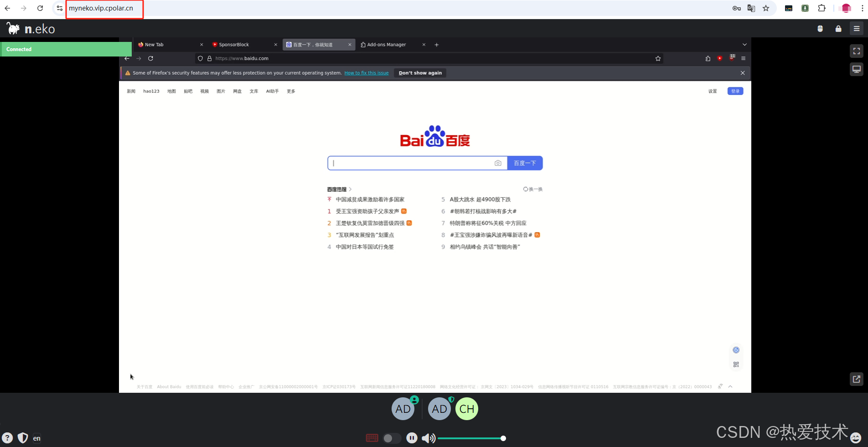Click the n.eko mouse control icon

(x=820, y=29)
